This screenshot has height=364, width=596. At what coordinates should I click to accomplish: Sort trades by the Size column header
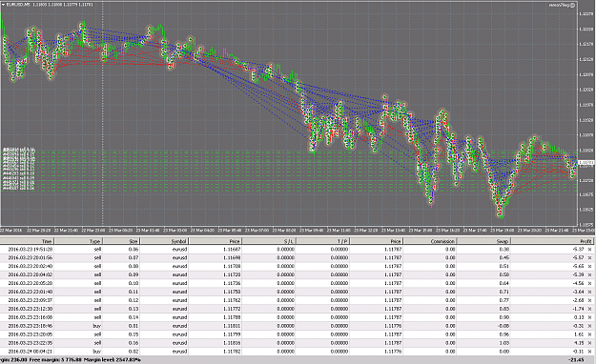point(122,241)
